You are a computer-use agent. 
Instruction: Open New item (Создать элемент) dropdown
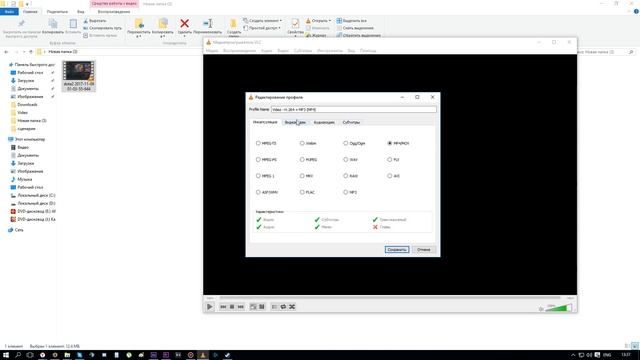262,20
